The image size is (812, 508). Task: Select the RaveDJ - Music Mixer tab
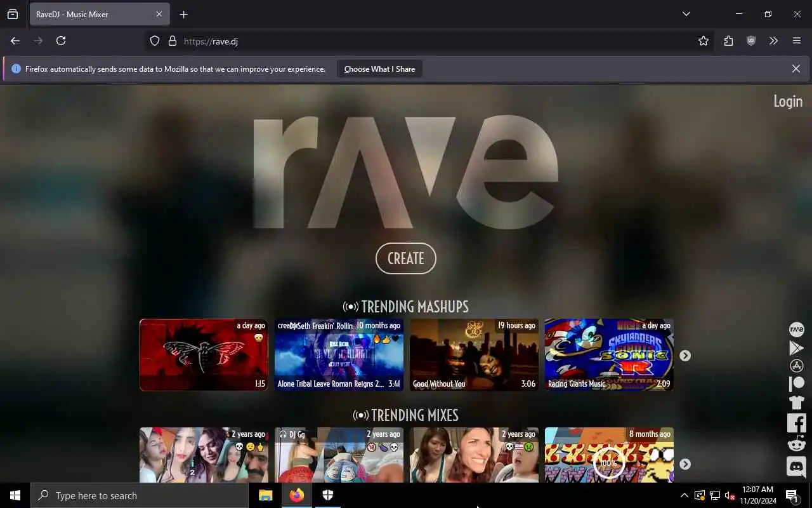pos(99,14)
